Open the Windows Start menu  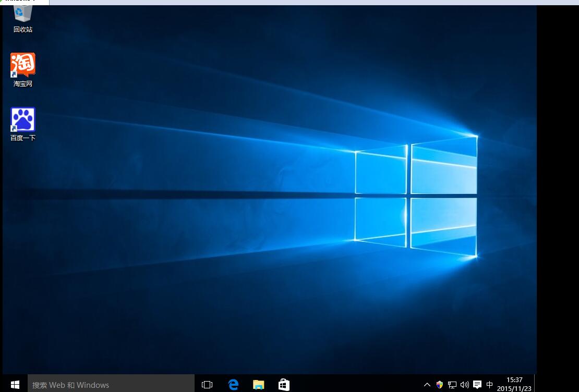pyautogui.click(x=15, y=385)
